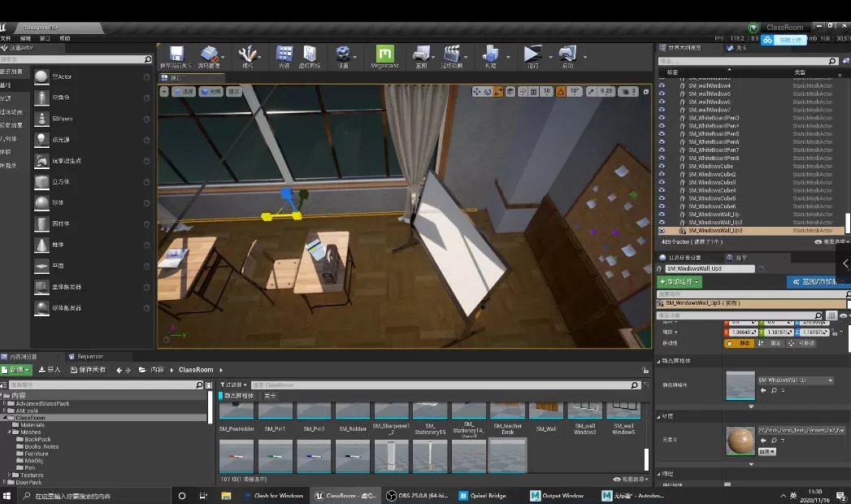Image resolution: width=851 pixels, height=504 pixels.
Task: Click the X scale value slider field
Action: (741, 332)
